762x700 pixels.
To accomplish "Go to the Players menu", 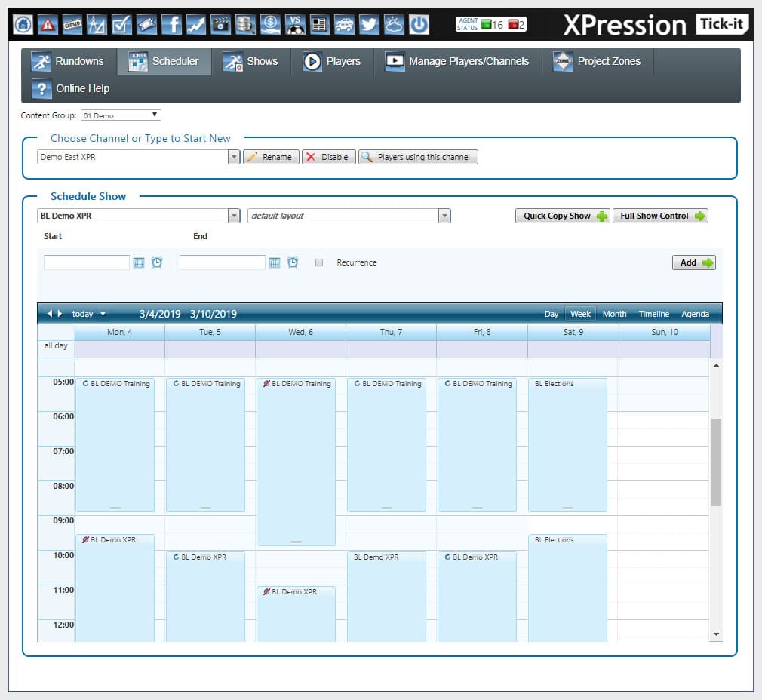I will pos(332,61).
